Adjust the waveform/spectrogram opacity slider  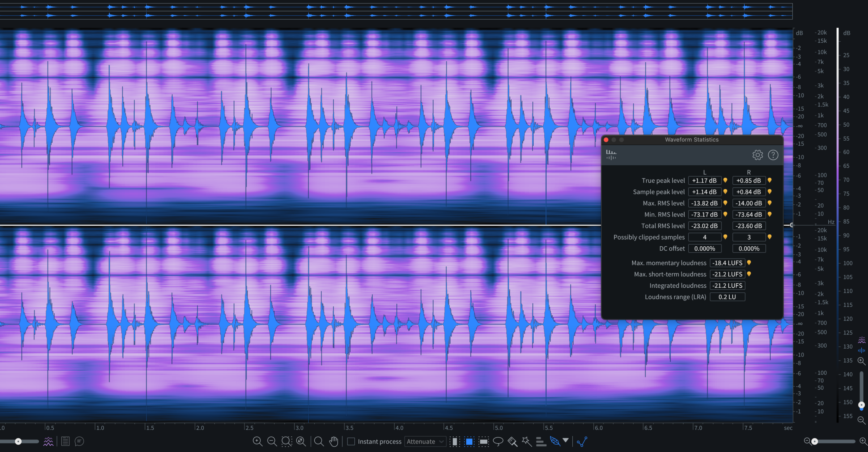18,441
